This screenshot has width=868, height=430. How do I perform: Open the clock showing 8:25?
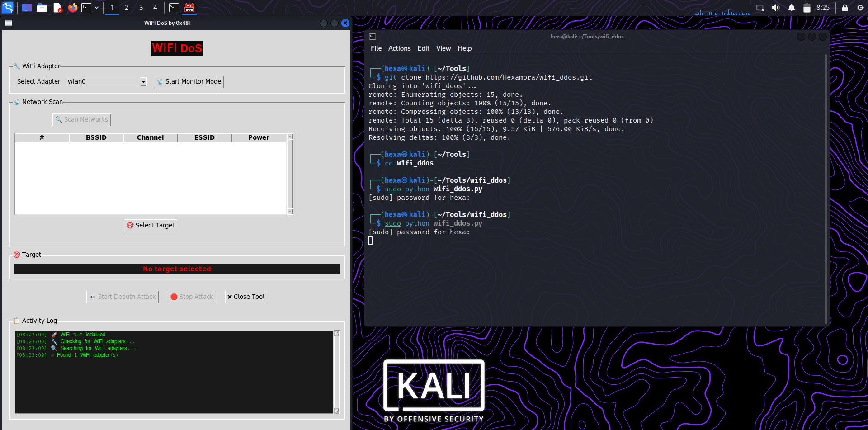pyautogui.click(x=823, y=8)
